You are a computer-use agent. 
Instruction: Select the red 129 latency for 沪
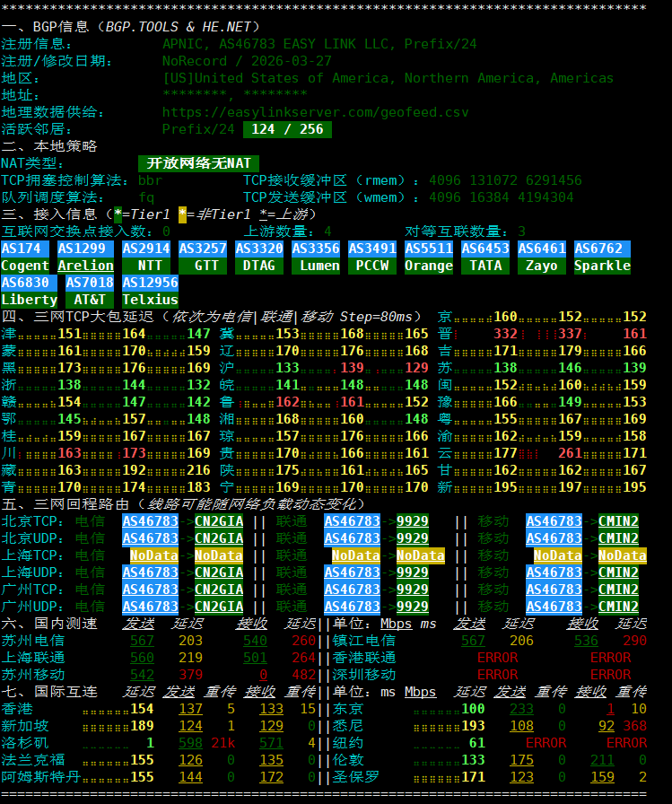click(x=416, y=368)
